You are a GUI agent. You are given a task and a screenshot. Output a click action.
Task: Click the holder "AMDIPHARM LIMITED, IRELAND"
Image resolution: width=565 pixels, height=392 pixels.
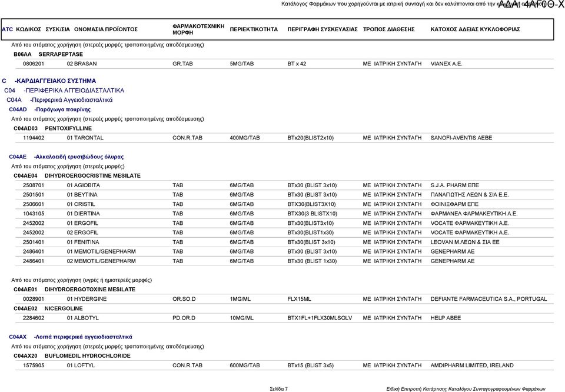[472, 366]
